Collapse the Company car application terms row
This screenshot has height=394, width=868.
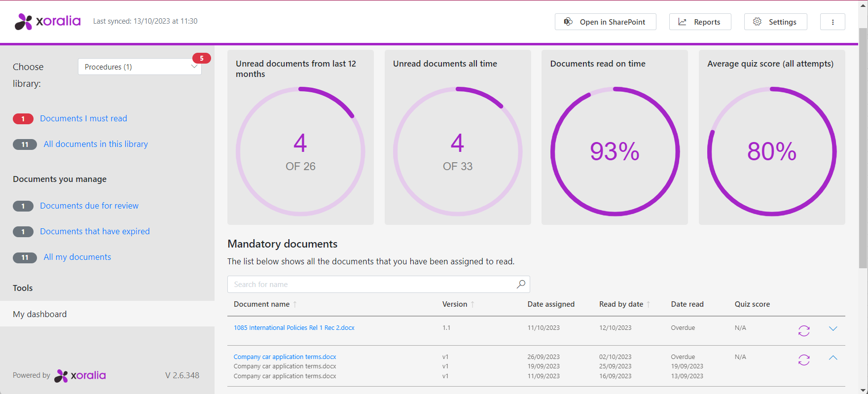[833, 358]
